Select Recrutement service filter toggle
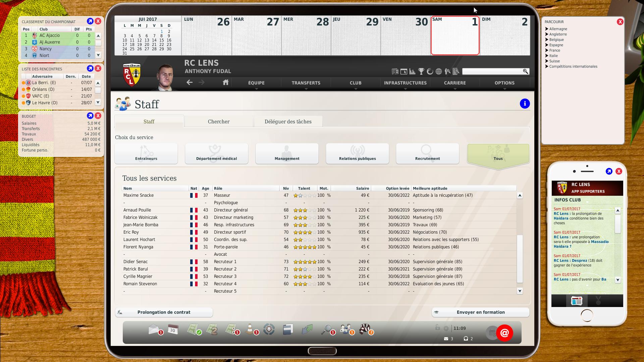 click(x=427, y=153)
